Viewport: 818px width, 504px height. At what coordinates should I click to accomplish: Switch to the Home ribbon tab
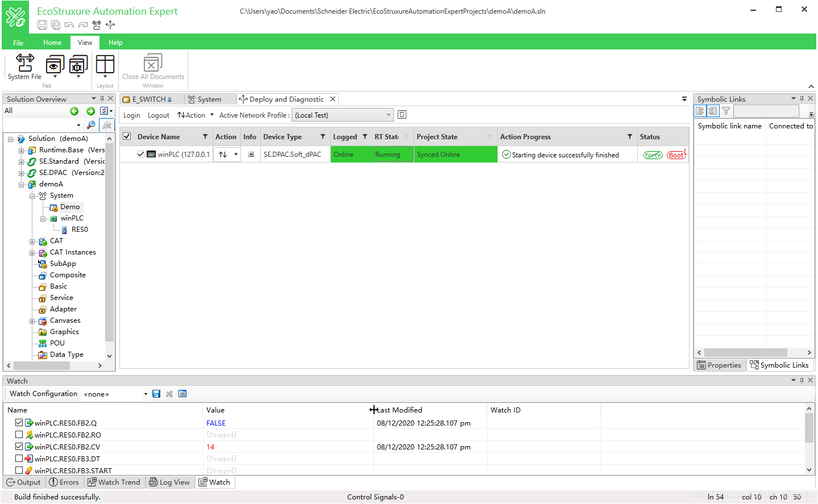click(x=52, y=43)
